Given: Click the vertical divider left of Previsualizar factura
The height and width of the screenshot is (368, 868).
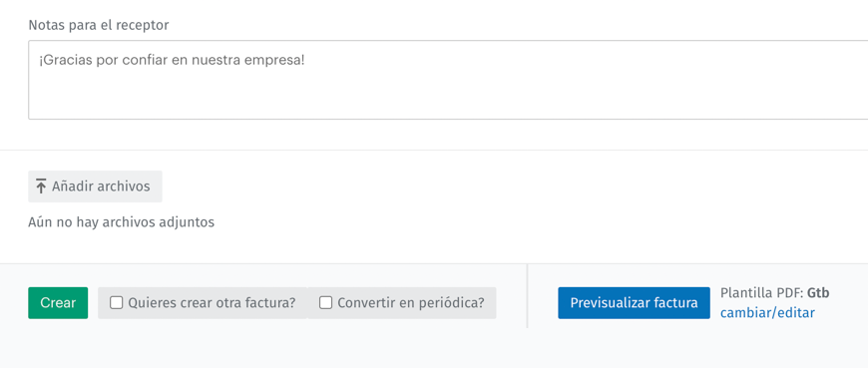Looking at the screenshot, I should [527, 296].
